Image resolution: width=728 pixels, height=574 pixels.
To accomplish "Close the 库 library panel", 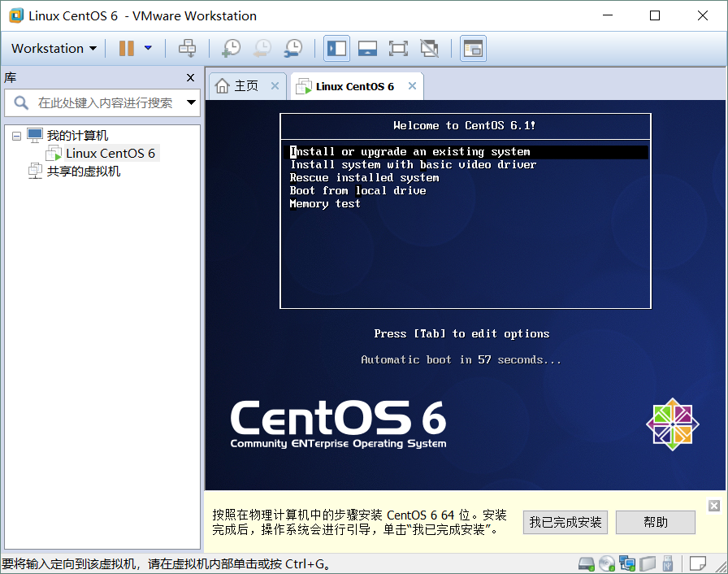I will (x=190, y=77).
